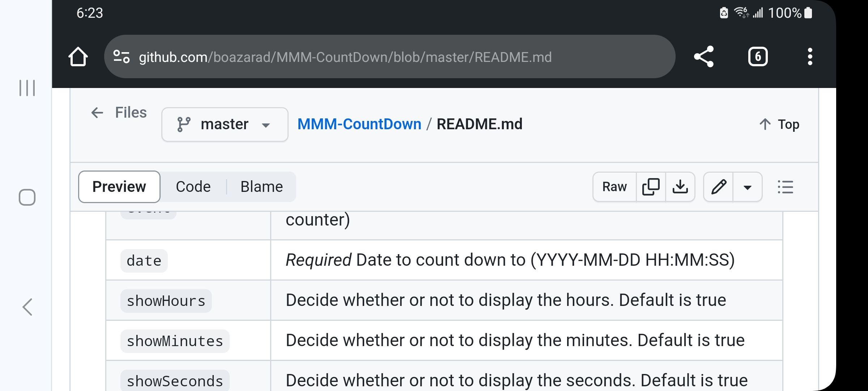Switch to the Preview tab
The image size is (868, 391).
coord(119,187)
